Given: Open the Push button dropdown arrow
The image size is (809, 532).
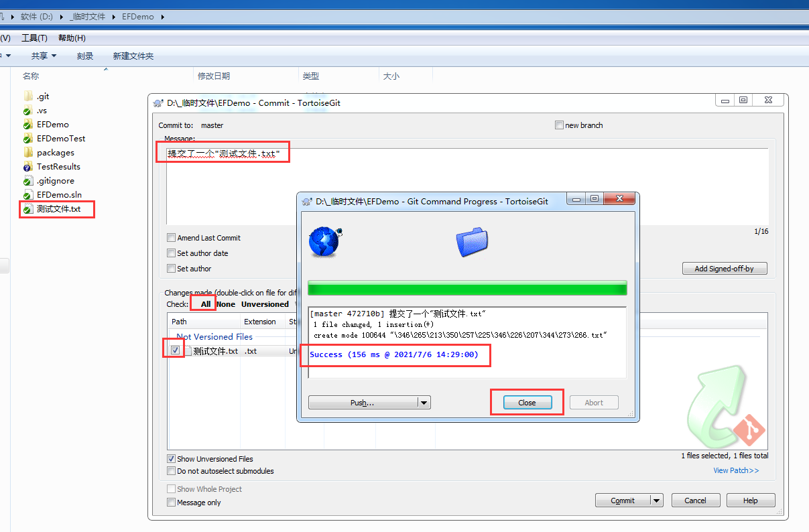Looking at the screenshot, I should tap(424, 403).
